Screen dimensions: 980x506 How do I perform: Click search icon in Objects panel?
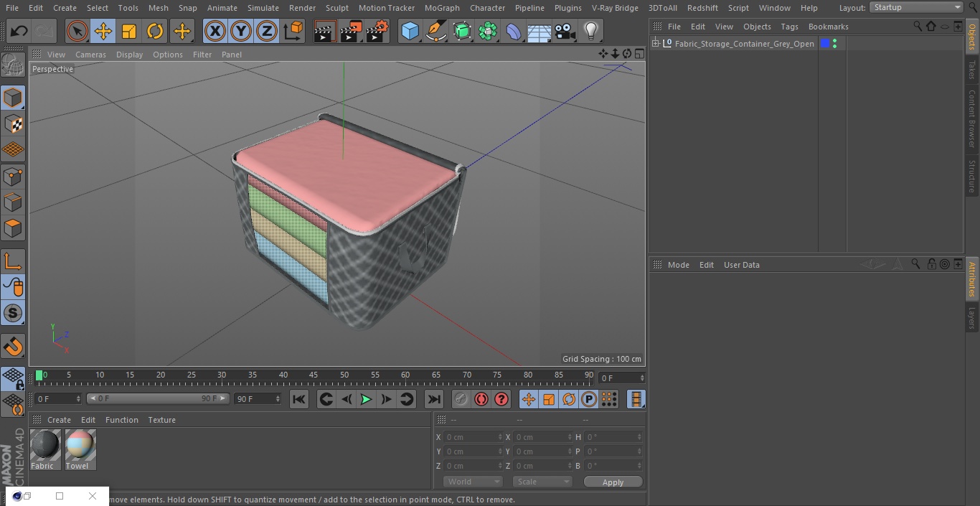(x=918, y=26)
